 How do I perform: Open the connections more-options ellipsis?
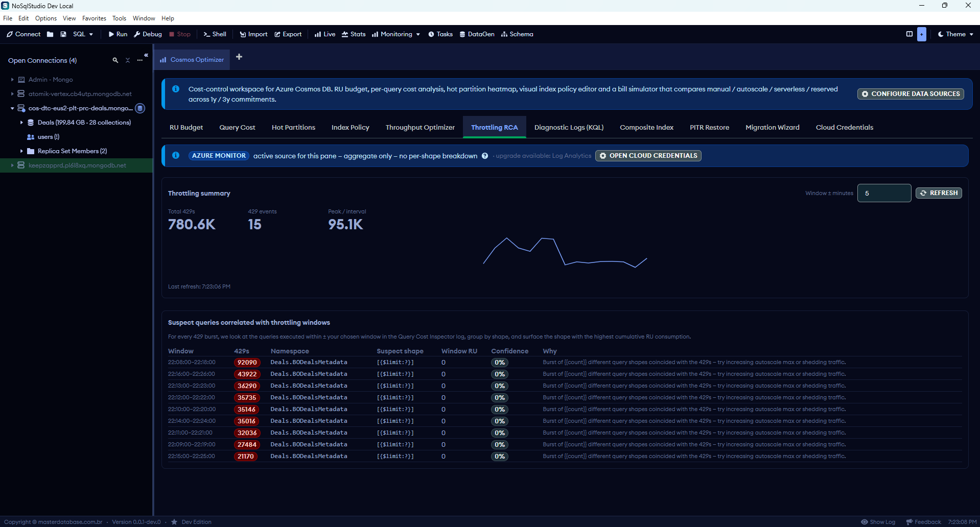(140, 60)
